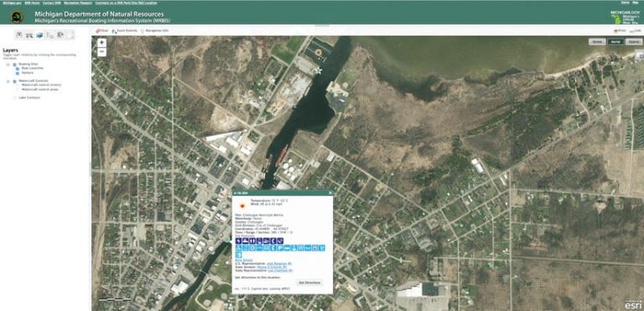
Task: Click the star marker at the harbor location
Action: pos(318,70)
